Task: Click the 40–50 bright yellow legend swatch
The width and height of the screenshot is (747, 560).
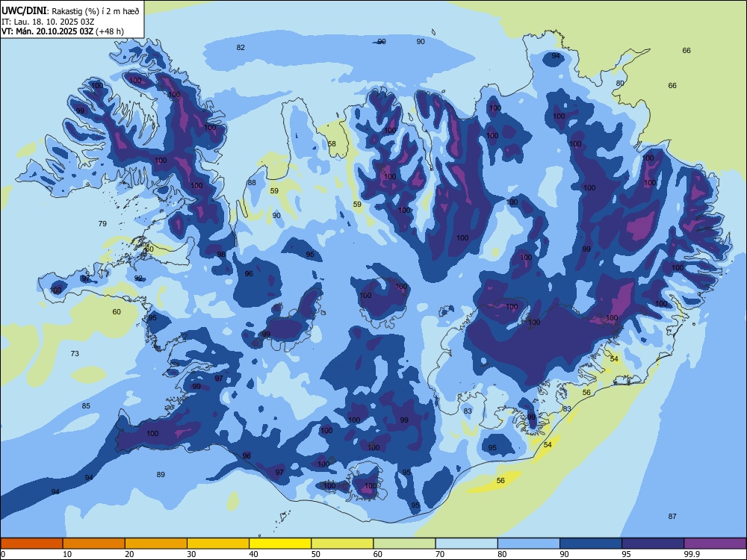Action: point(280,544)
